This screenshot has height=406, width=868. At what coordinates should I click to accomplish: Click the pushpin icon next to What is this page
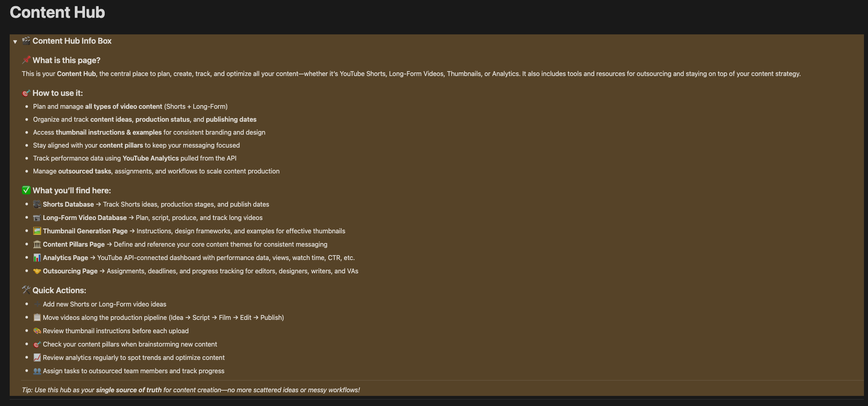pyautogui.click(x=26, y=60)
